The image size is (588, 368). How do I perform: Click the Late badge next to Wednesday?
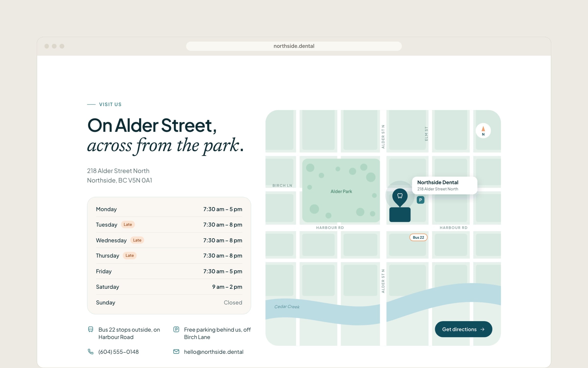[137, 240]
